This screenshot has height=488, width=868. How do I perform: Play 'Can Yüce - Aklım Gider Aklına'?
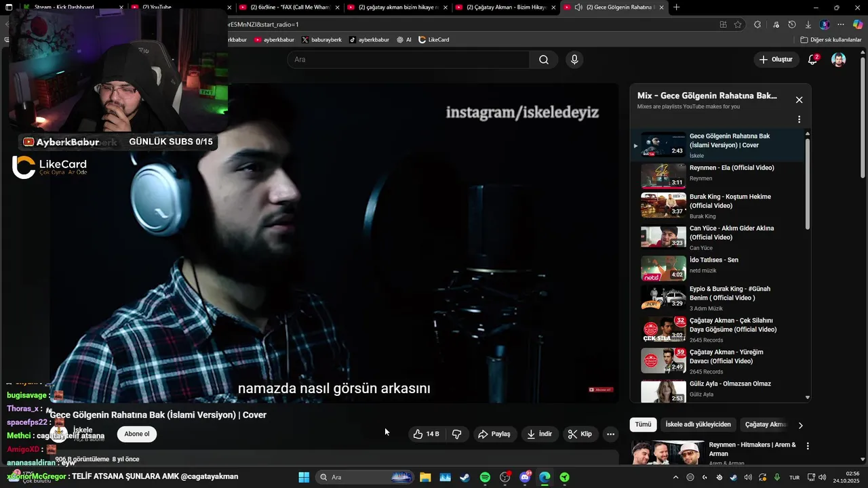coord(723,238)
